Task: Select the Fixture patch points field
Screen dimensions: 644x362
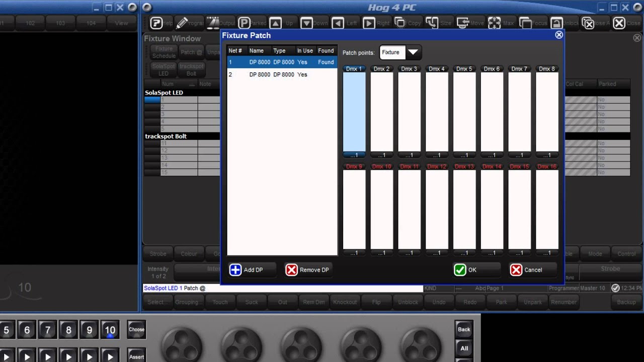Action: pos(392,52)
